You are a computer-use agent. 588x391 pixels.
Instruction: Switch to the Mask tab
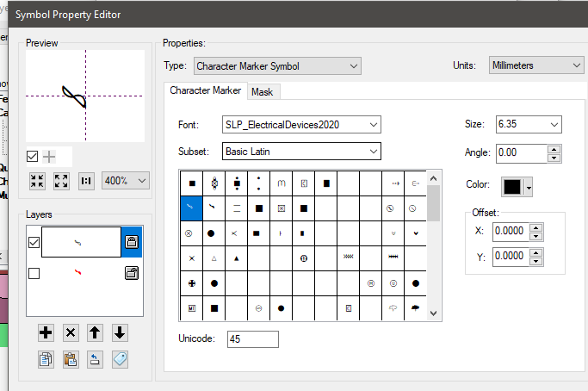[x=263, y=92]
